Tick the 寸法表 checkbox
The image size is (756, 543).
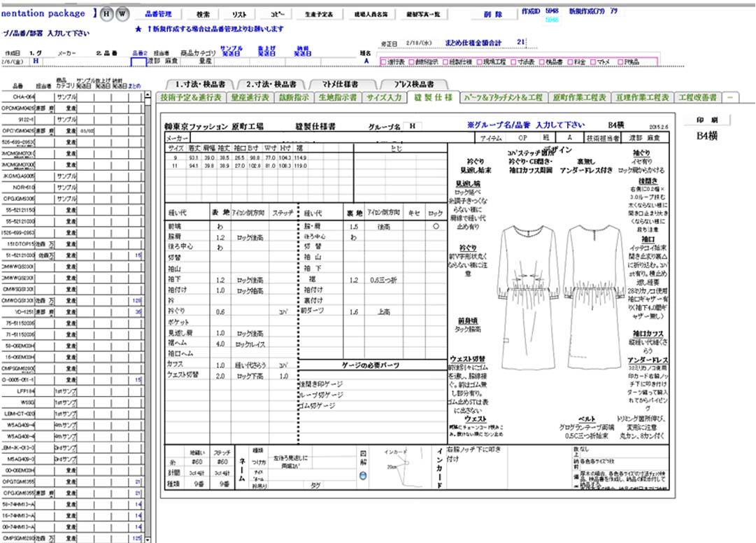coord(513,62)
